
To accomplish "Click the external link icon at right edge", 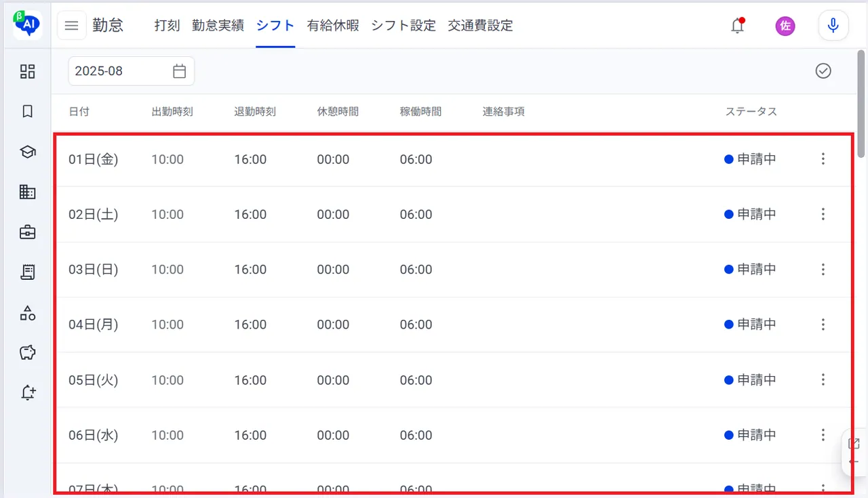I will click(854, 444).
